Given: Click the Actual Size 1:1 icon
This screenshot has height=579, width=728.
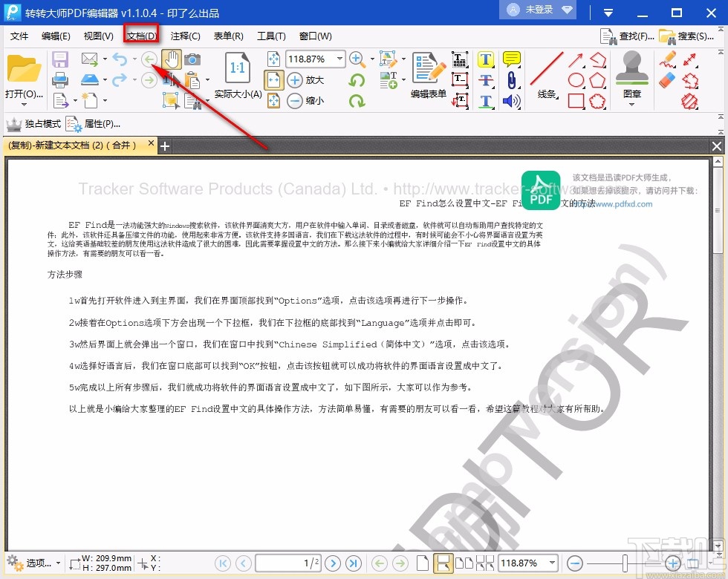Looking at the screenshot, I should (x=238, y=68).
